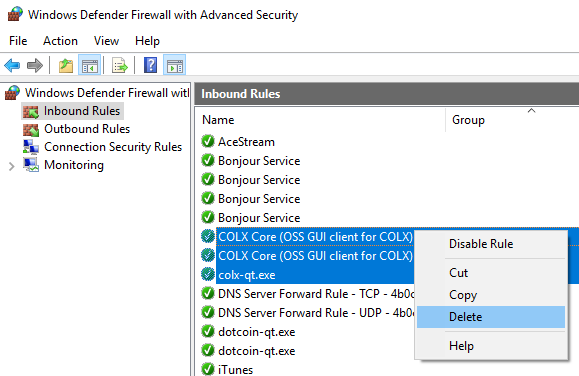Click the Up One Level folder icon
This screenshot has height=376, width=579.
pyautogui.click(x=66, y=66)
